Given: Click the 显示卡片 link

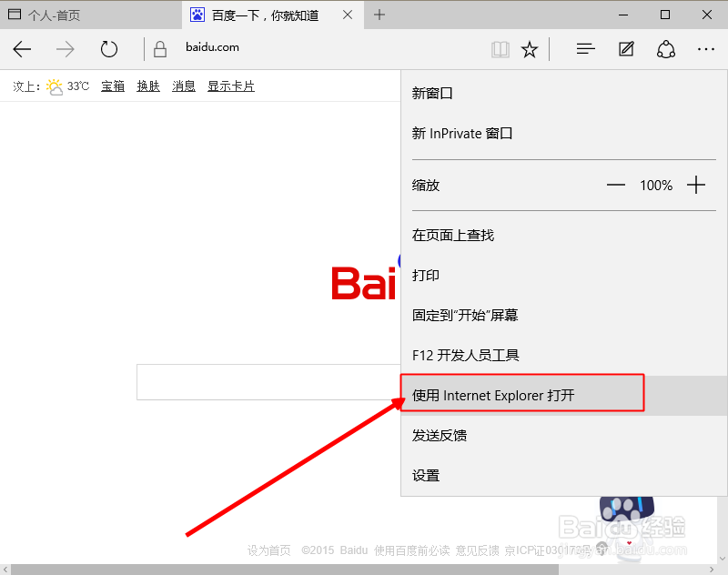Looking at the screenshot, I should [x=231, y=86].
